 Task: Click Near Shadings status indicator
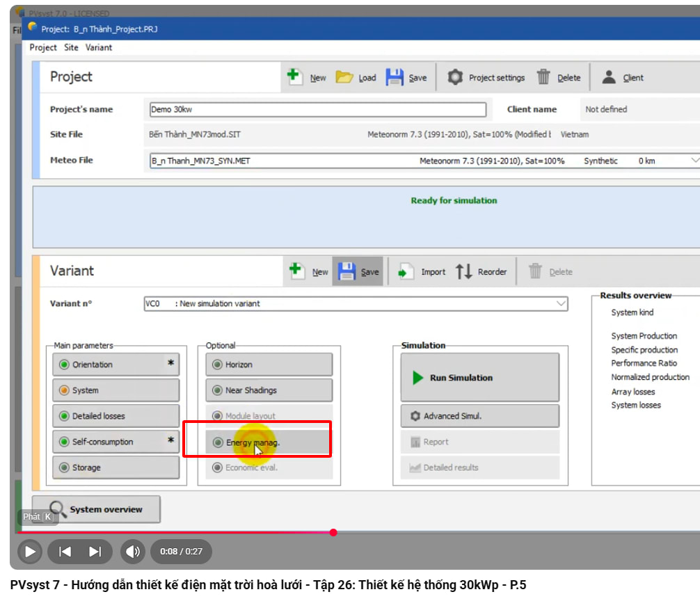tap(217, 390)
